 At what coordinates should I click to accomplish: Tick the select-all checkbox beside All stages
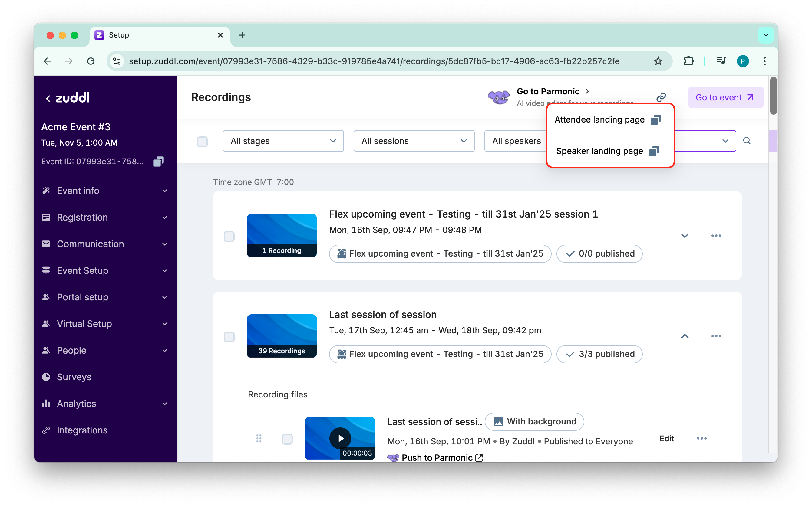202,142
